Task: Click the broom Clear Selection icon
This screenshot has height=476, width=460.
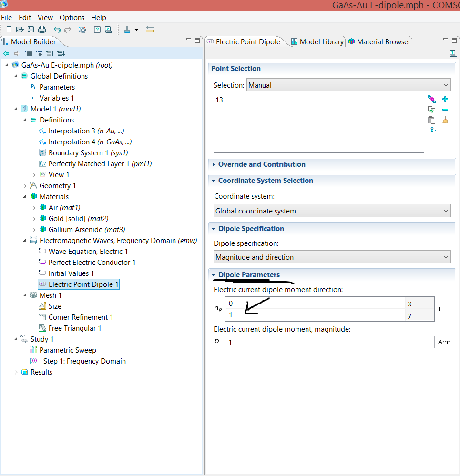Action: 445,120
